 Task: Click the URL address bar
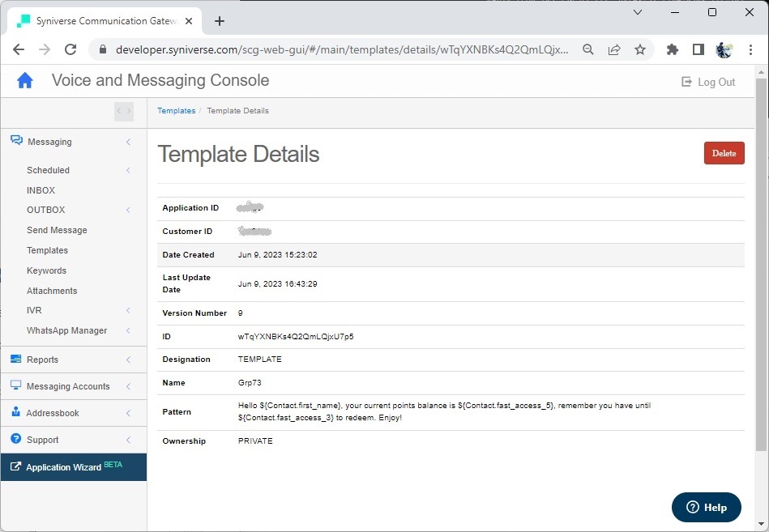(x=342, y=49)
